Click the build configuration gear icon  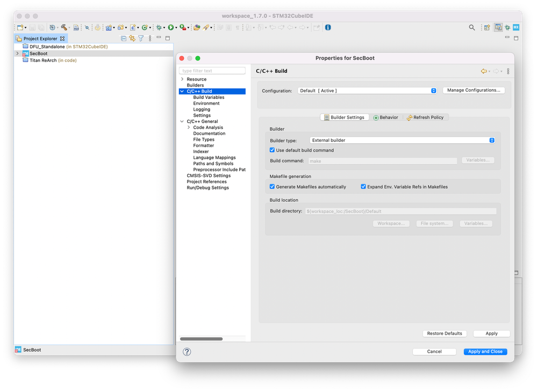coord(52,27)
